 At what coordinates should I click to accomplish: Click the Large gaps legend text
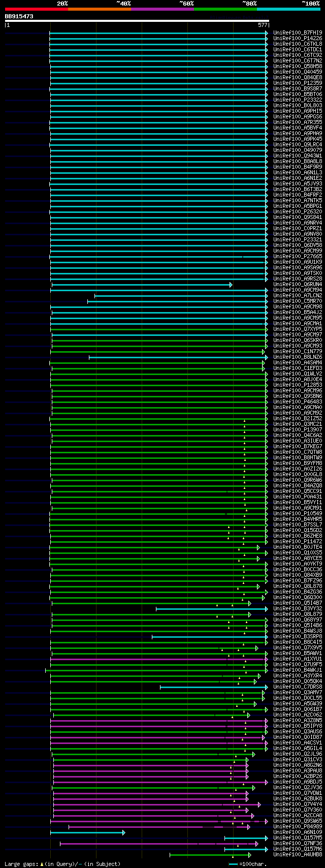point(62,863)
